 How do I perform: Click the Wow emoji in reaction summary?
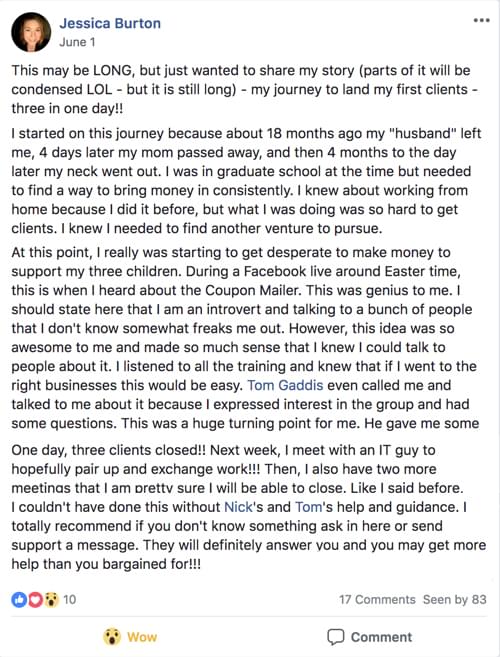(51, 600)
